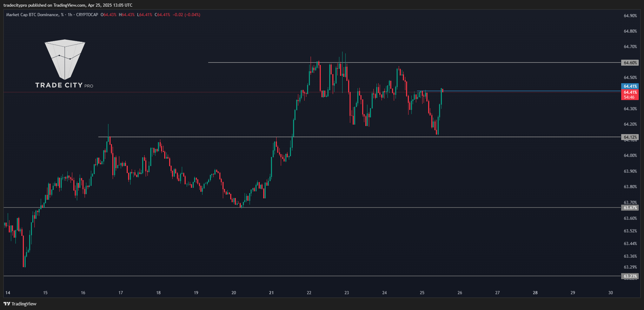Click date '19' on the time axis
This screenshot has width=644, height=310.
[196, 293]
